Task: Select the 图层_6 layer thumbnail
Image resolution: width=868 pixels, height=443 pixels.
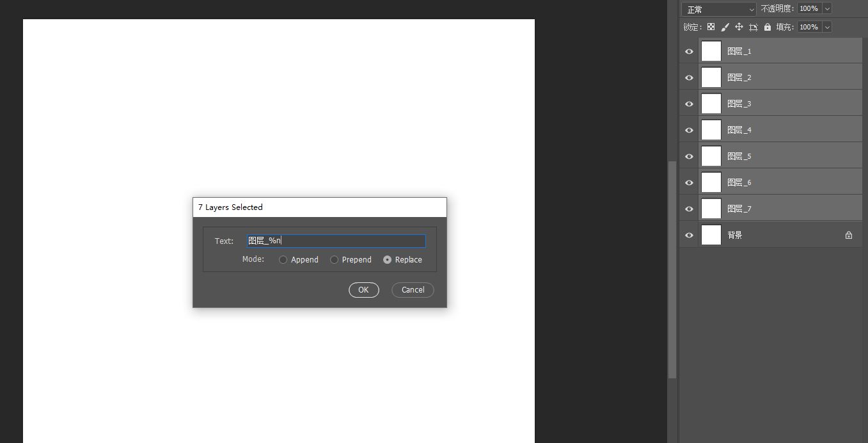Action: [x=711, y=182]
